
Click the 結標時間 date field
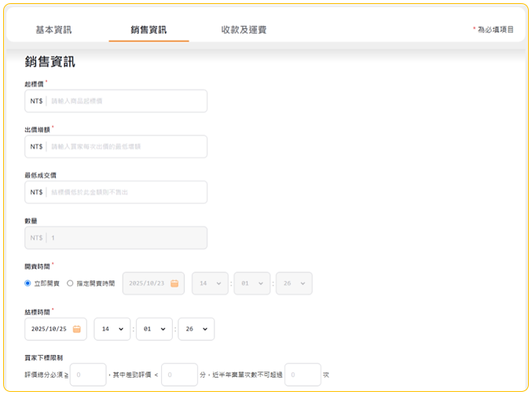[x=50, y=329]
